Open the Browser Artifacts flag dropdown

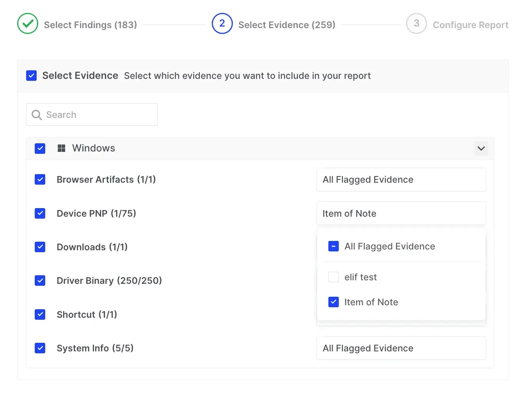point(401,180)
